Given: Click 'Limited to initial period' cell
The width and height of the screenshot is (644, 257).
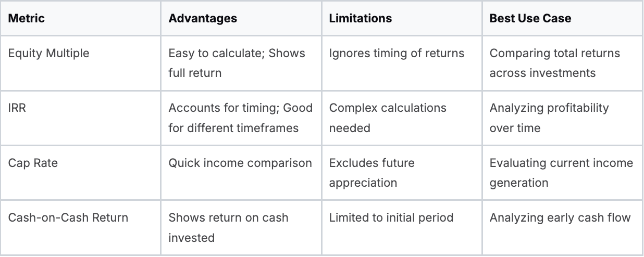Looking at the screenshot, I should (x=391, y=217).
